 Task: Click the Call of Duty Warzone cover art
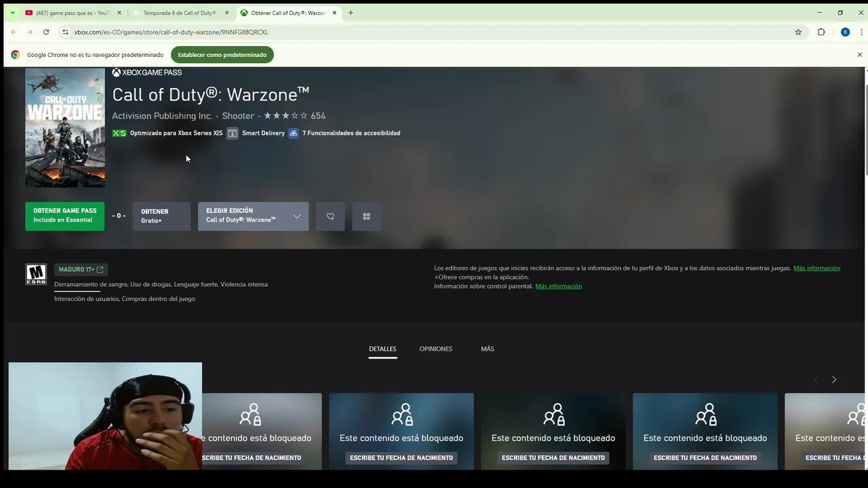tap(65, 127)
